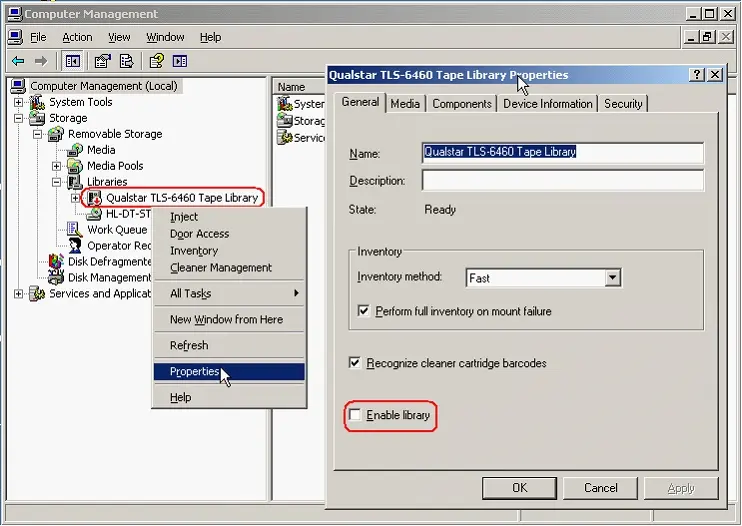742x526 pixels.
Task: Toggle Perform full inventory on mount failure
Action: tap(364, 311)
